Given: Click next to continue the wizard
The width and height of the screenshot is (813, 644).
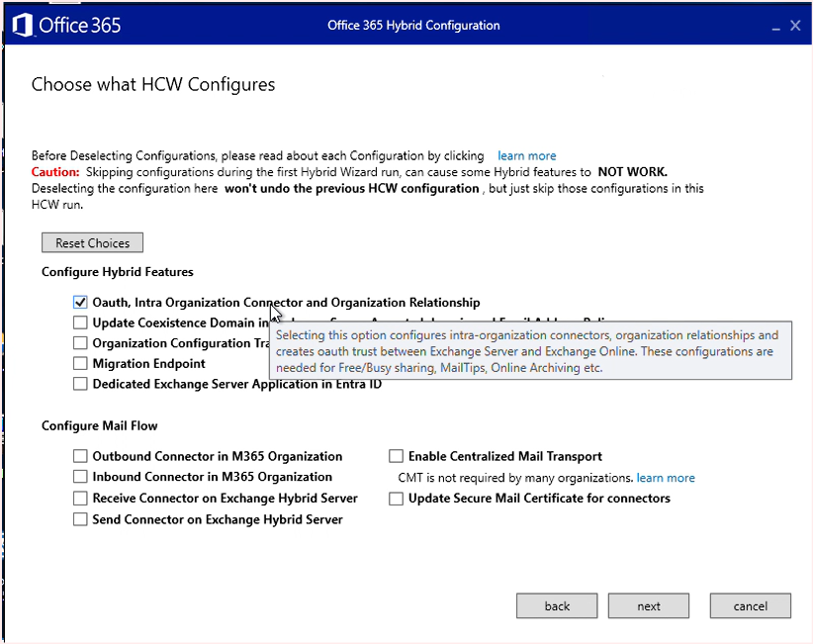Looking at the screenshot, I should [x=649, y=605].
